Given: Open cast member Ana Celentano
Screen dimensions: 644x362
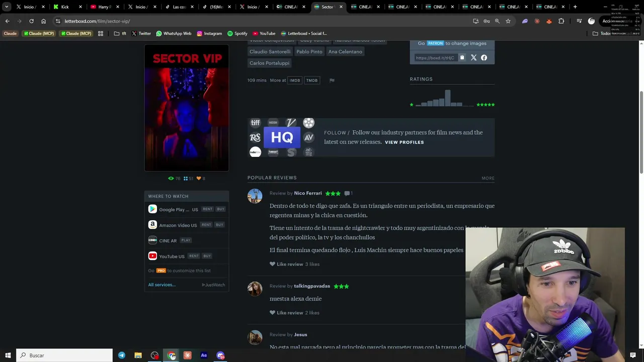Looking at the screenshot, I should (x=345, y=52).
